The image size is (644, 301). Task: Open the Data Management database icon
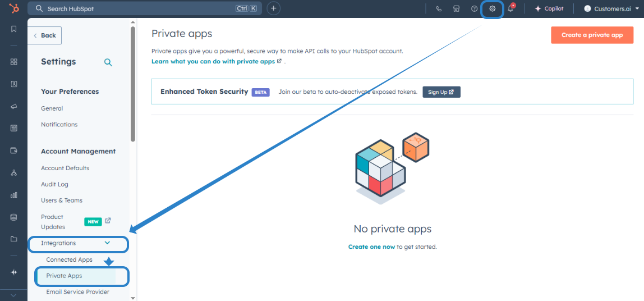click(x=13, y=217)
